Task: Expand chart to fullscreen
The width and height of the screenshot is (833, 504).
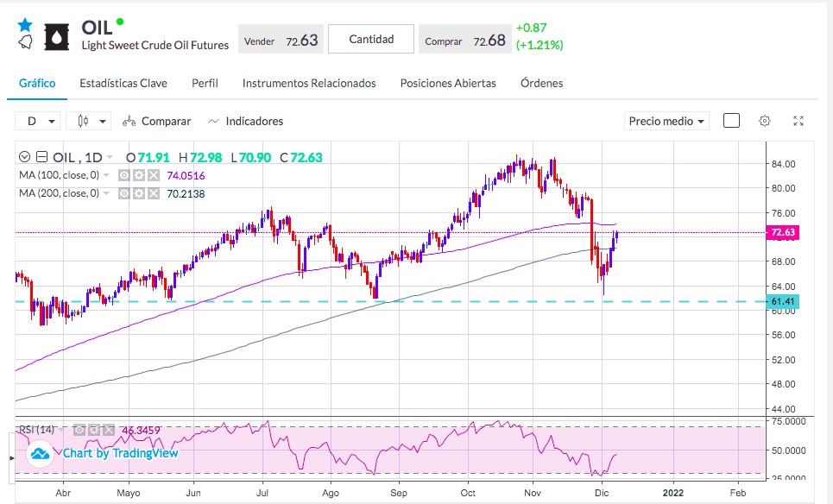Action: [x=798, y=121]
